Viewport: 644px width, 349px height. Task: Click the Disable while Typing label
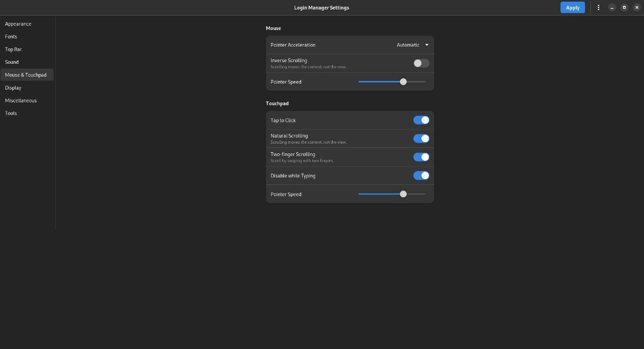point(293,176)
